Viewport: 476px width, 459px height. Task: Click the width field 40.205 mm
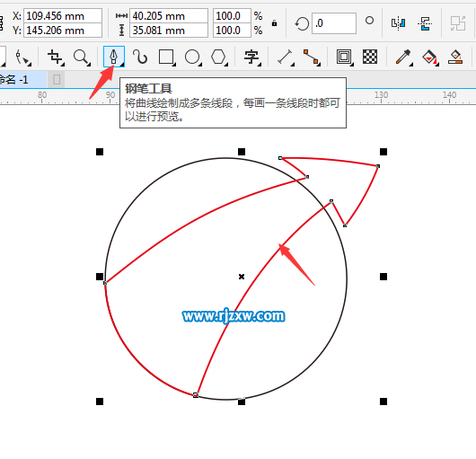169,16
